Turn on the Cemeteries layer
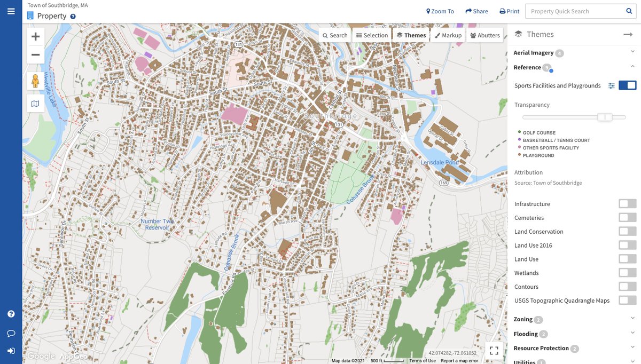Viewport: 641px width, 364px height. (x=628, y=218)
